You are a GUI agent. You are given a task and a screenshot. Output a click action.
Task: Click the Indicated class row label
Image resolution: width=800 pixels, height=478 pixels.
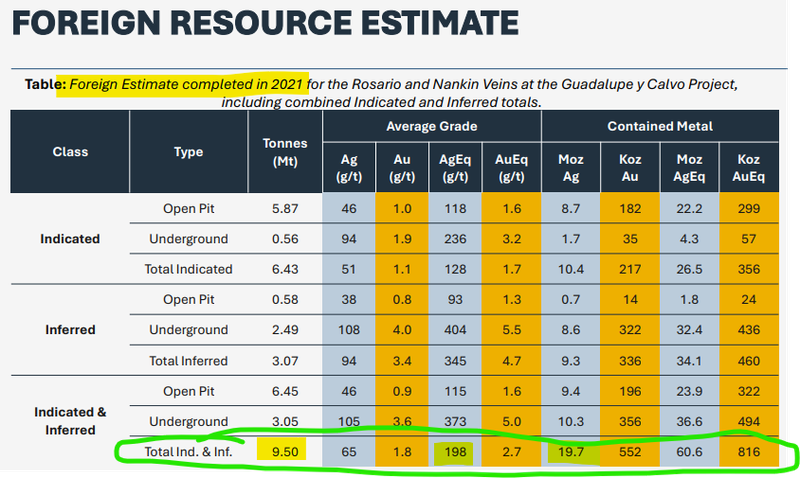(70, 239)
